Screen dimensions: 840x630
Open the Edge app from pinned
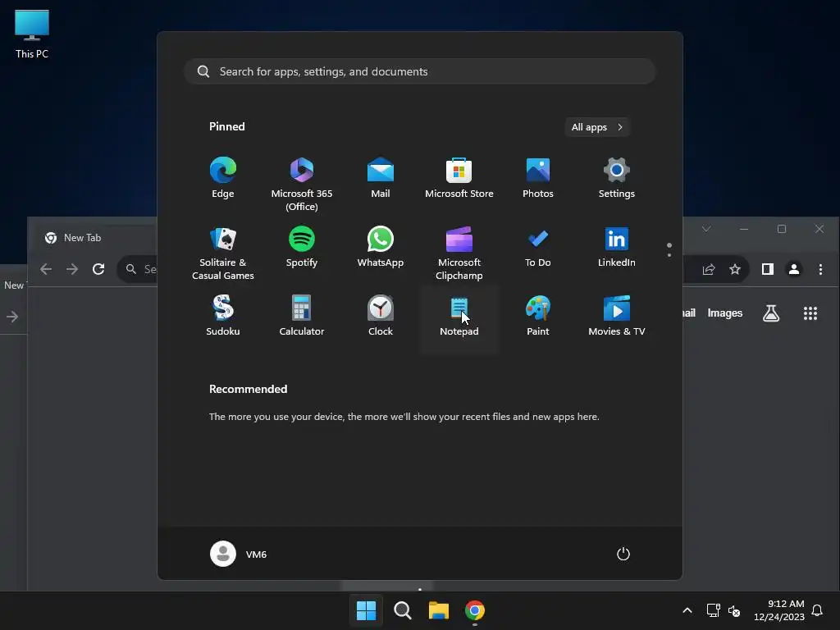pos(223,178)
